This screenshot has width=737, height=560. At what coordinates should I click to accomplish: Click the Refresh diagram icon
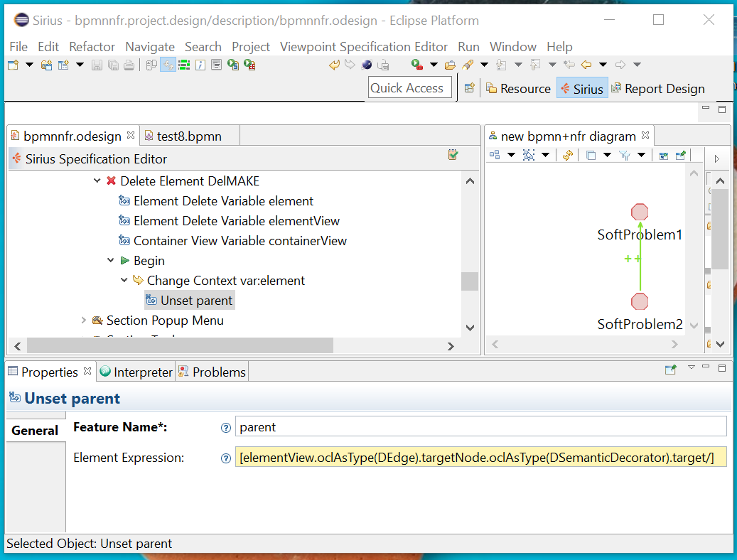tap(567, 155)
